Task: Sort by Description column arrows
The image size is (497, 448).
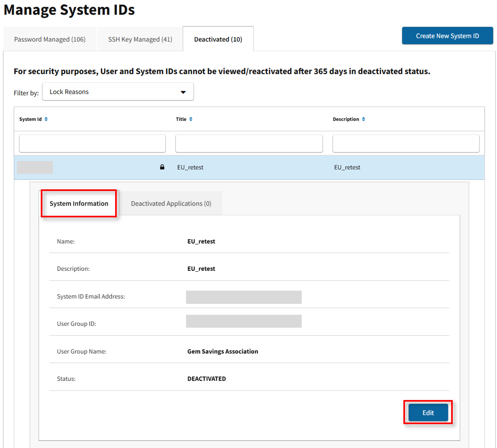Action: pos(363,119)
